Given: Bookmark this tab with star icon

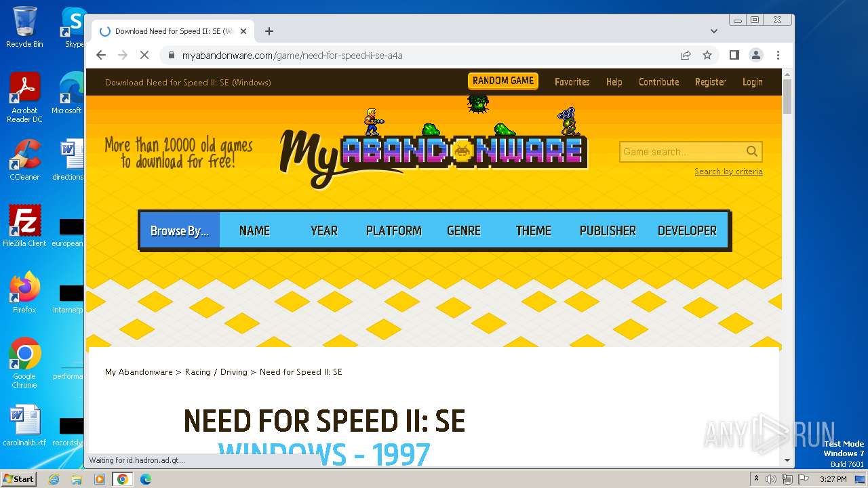Looking at the screenshot, I should [707, 55].
